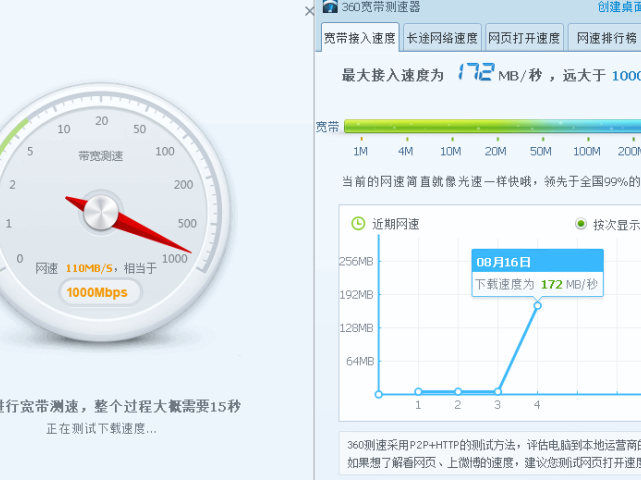Image resolution: width=641 pixels, height=480 pixels.
Task: Switch to the 宽带接入速度 tab
Action: [x=359, y=38]
